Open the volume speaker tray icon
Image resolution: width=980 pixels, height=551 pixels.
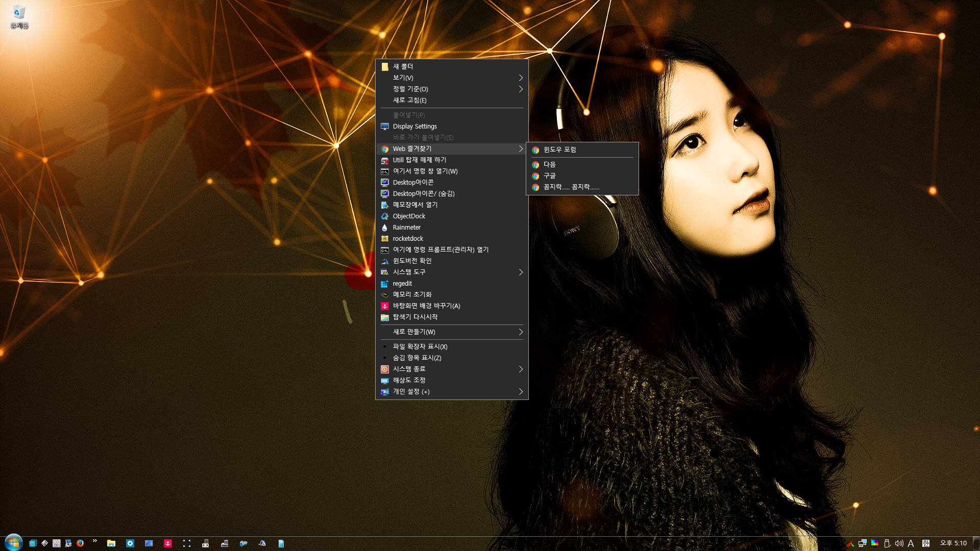pos(899,543)
